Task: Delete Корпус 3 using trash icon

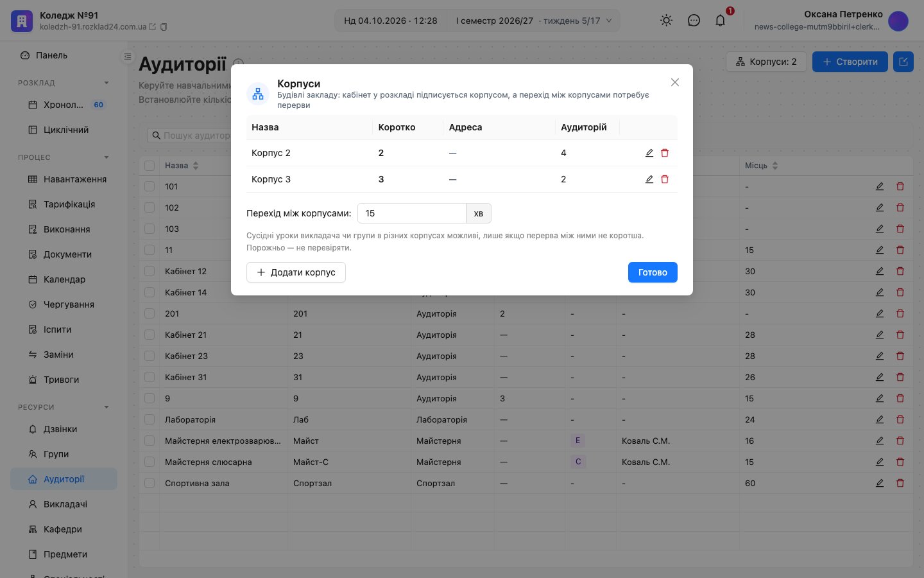Action: tap(665, 179)
